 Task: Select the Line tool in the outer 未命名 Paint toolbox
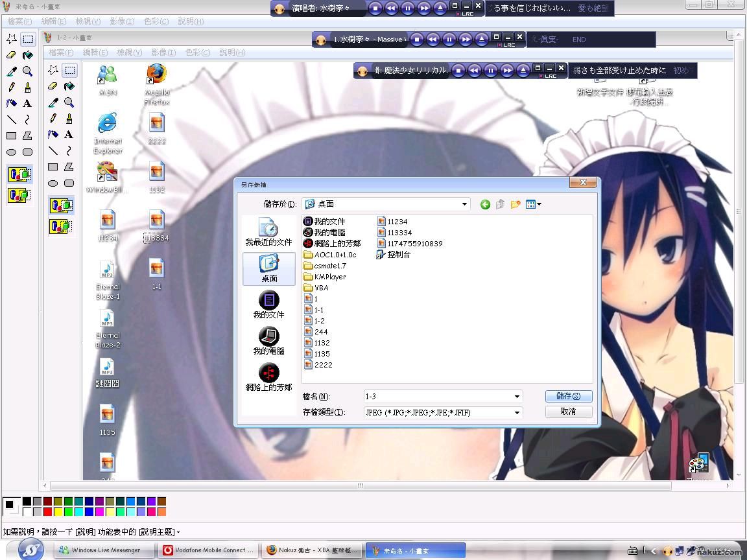(12, 119)
